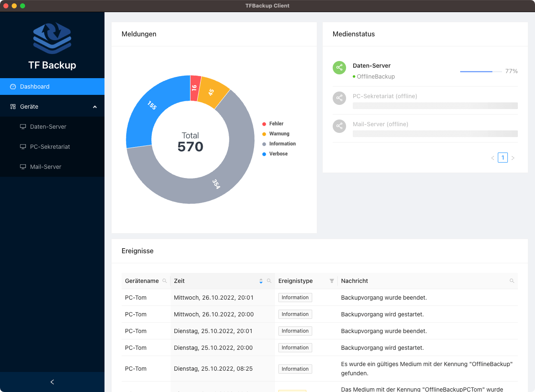Go to page 1 in Medienstatus pagination
This screenshot has height=392, width=535.
point(503,158)
